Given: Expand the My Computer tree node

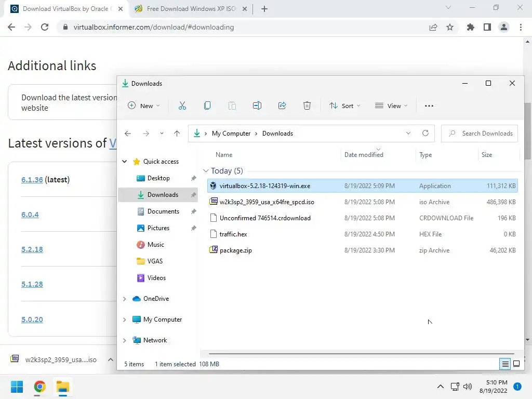Looking at the screenshot, I should point(125,320).
